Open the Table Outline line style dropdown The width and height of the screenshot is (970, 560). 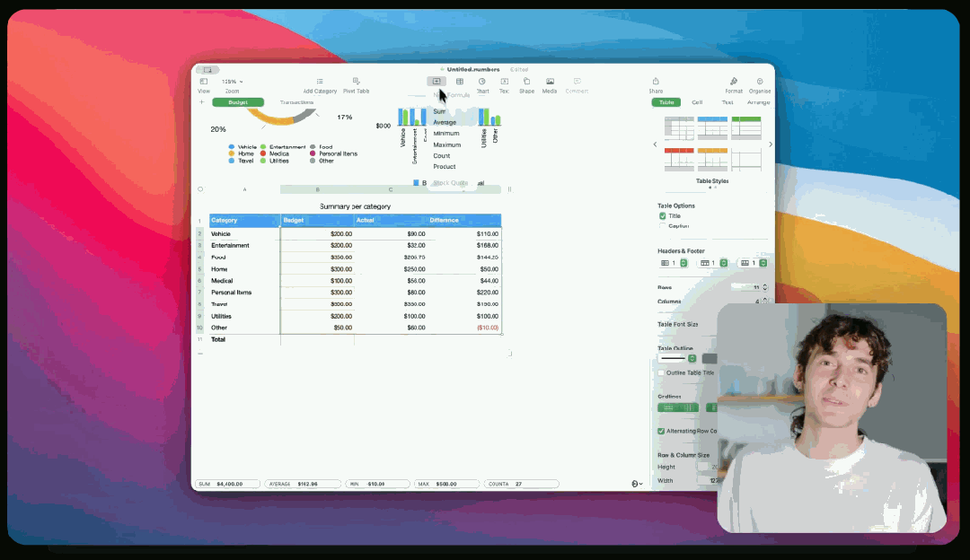pos(677,358)
